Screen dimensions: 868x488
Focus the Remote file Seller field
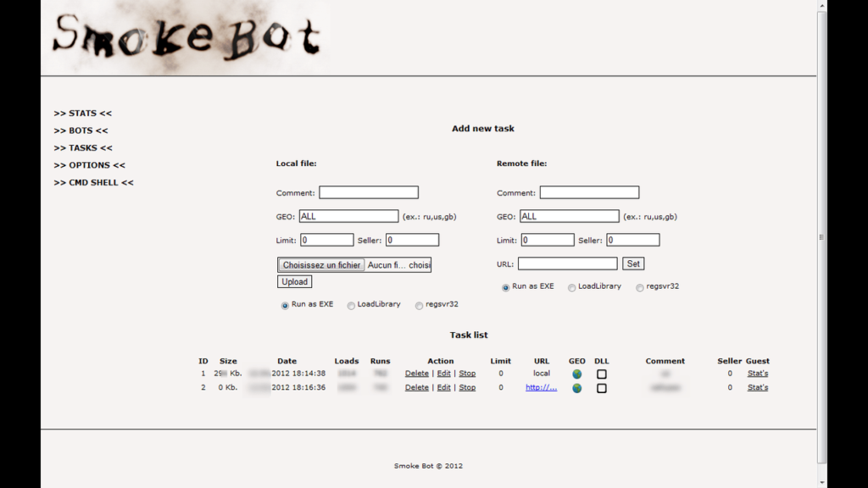(x=633, y=240)
